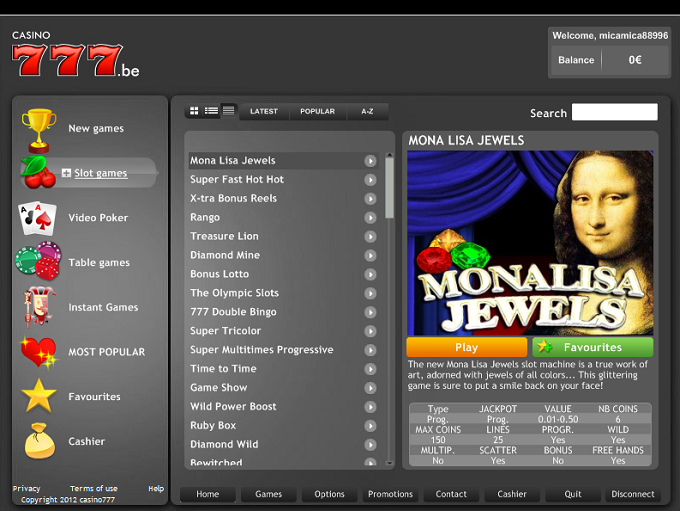Click the money bag Cashier icon
The height and width of the screenshot is (511, 680).
[x=39, y=441]
